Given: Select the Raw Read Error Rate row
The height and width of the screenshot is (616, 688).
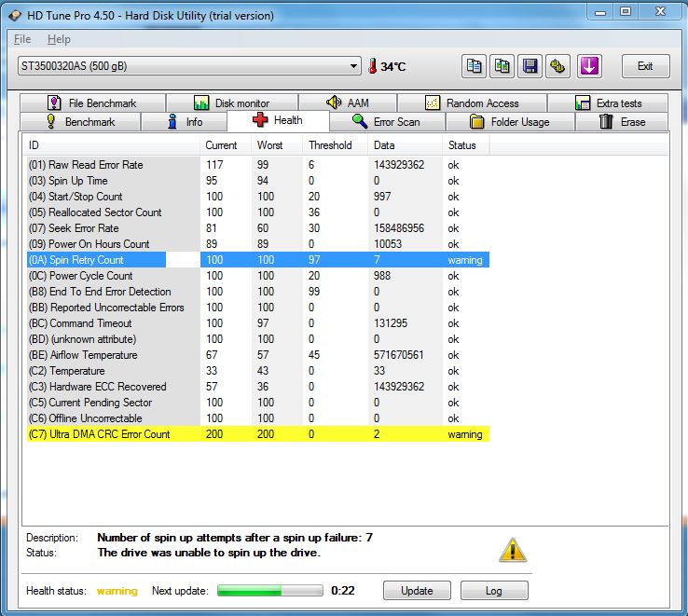Looking at the screenshot, I should tap(258, 165).
